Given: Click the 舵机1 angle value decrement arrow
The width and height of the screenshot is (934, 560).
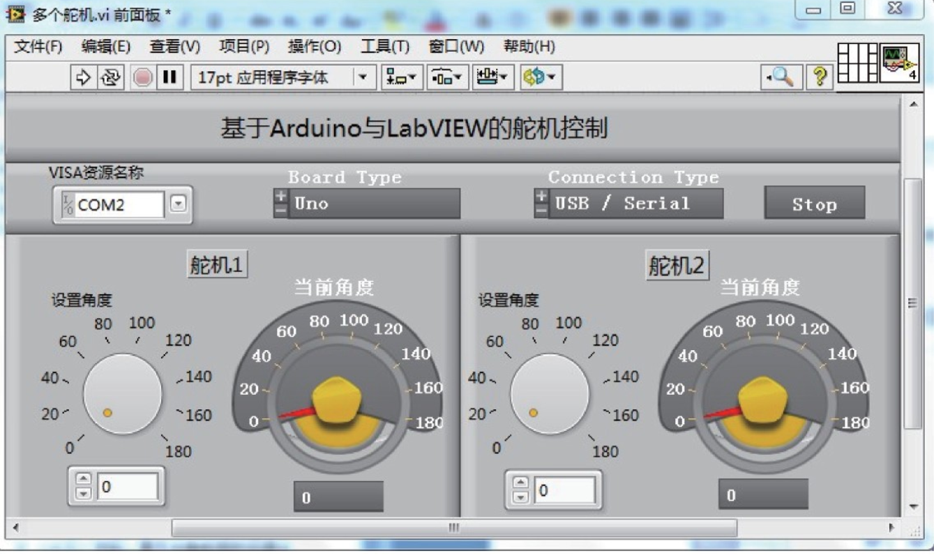Looking at the screenshot, I should coord(83,493).
